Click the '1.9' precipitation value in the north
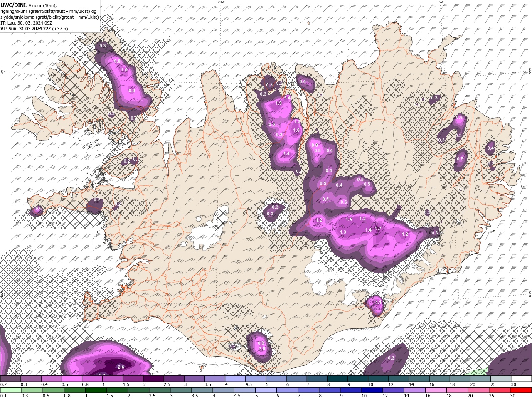532x399 pixels. coord(278,103)
